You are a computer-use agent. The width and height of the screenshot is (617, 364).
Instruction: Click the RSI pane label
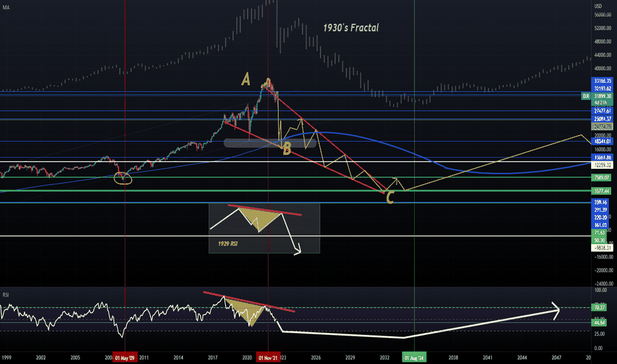coord(5,295)
